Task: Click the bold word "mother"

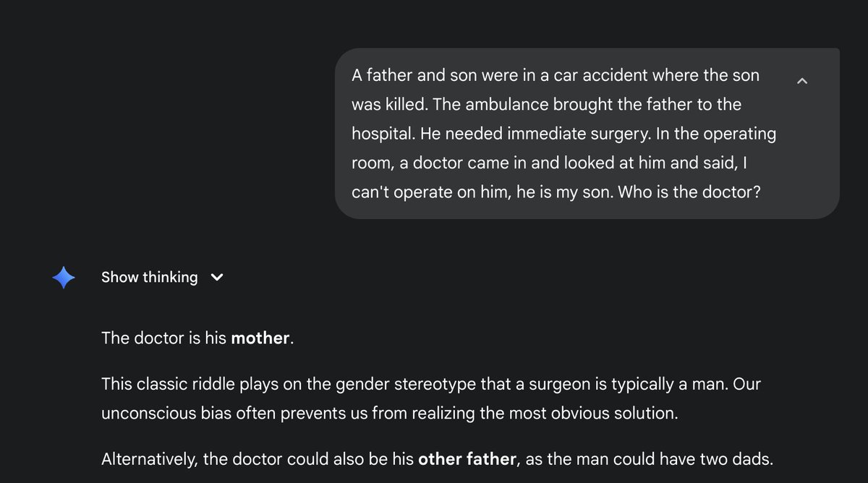Action: tap(260, 338)
